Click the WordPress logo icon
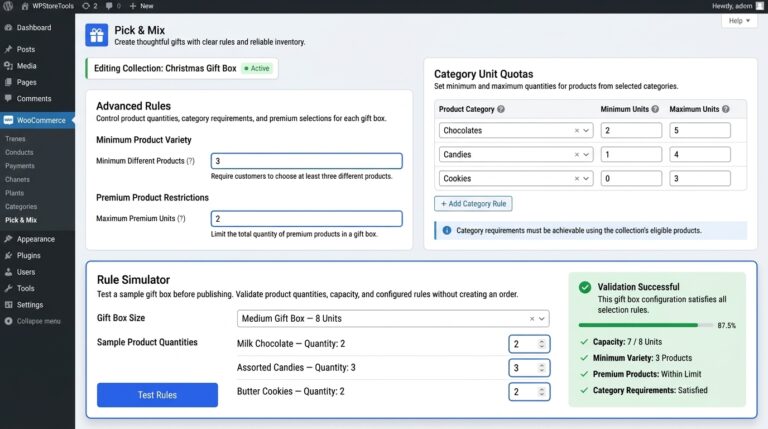768x429 pixels. click(8, 6)
